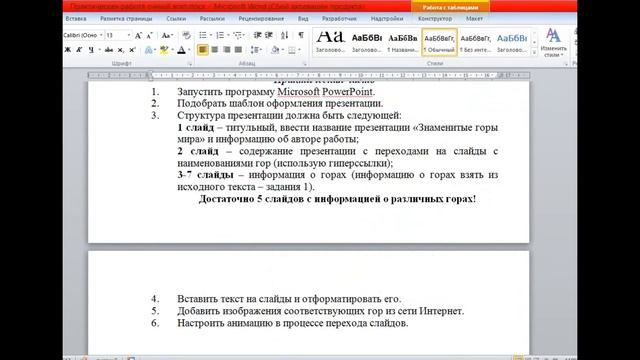
Task: Click the Borders icon
Action: click(291, 50)
